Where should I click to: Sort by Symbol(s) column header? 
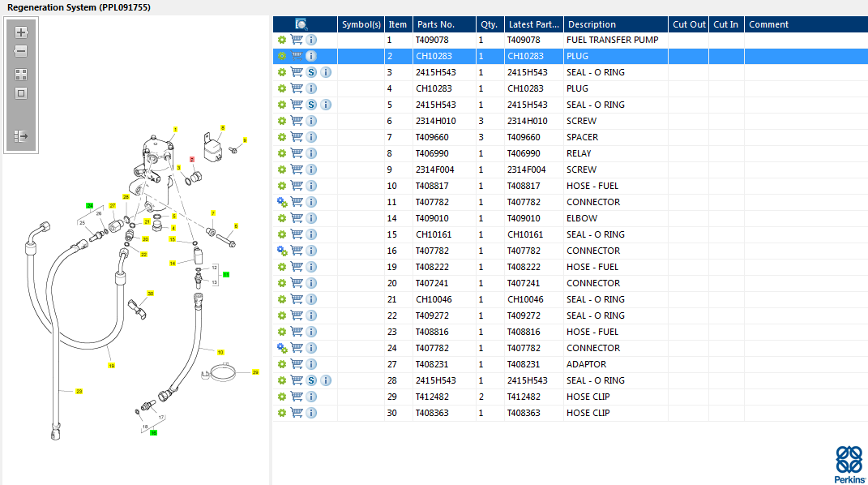[x=361, y=24]
